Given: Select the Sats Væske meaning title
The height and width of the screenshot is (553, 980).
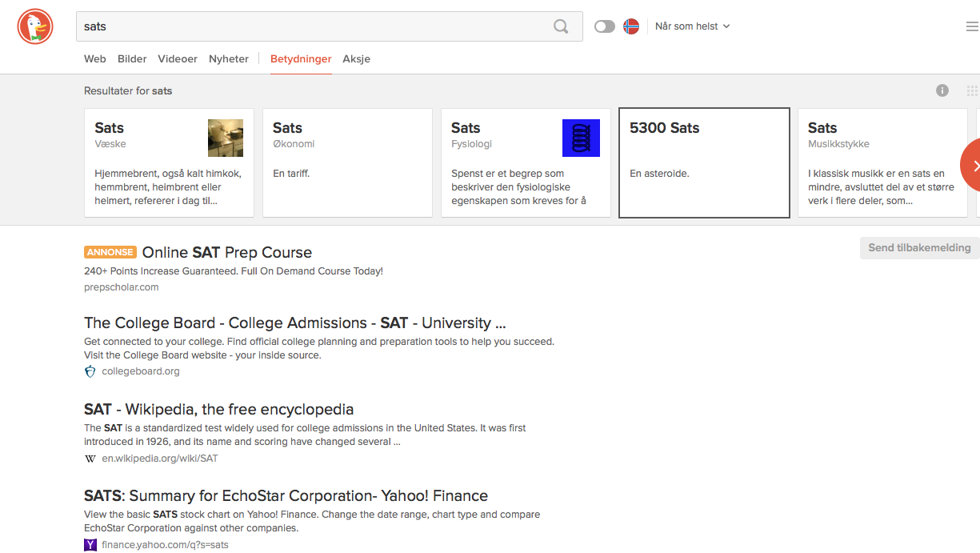Looking at the screenshot, I should tap(110, 128).
